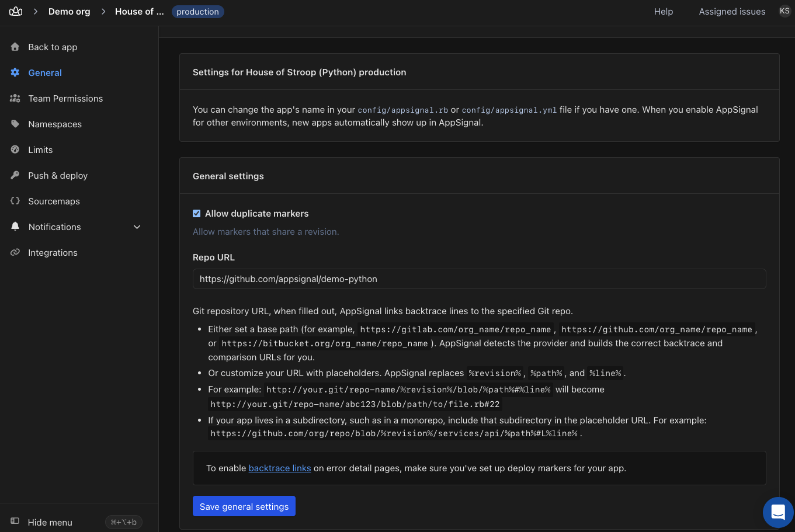Click Demo org breadcrumb
Screen dimensions: 795x532
(x=70, y=12)
